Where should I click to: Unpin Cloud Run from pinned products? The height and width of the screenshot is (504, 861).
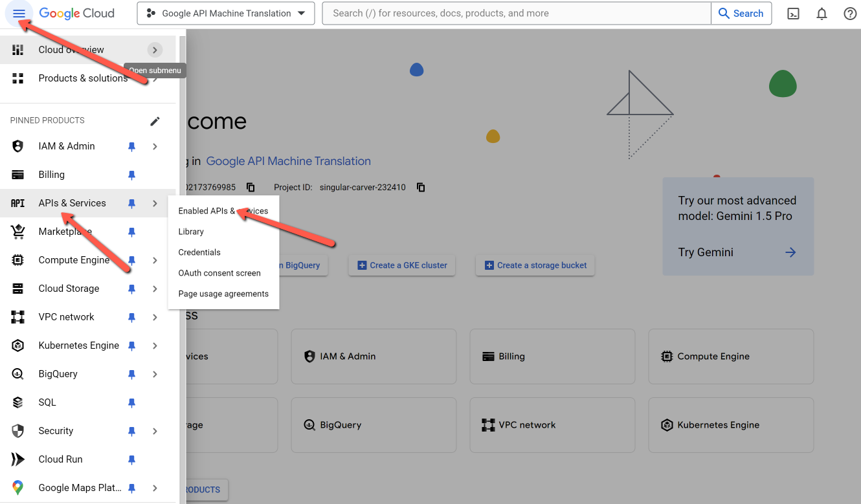pos(131,460)
